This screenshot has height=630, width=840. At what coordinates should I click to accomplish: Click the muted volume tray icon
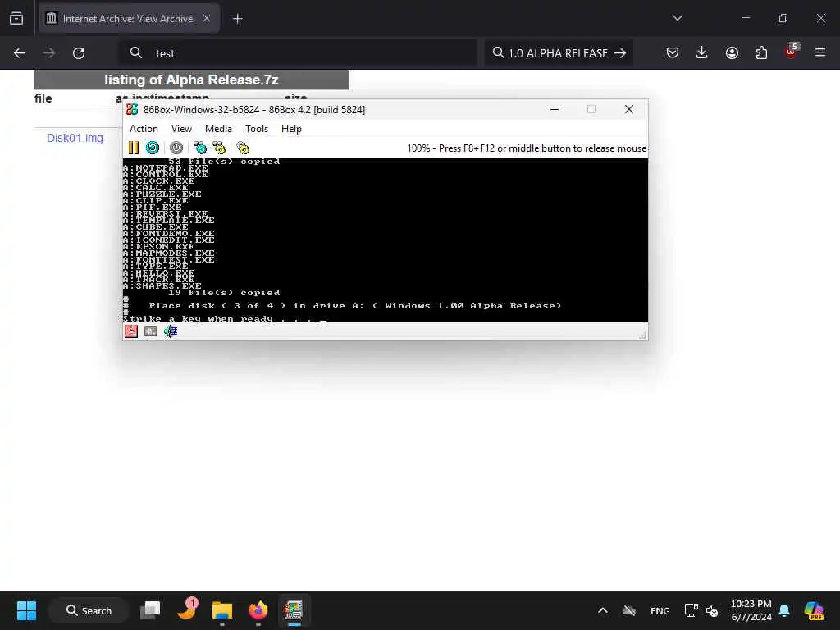point(712,610)
